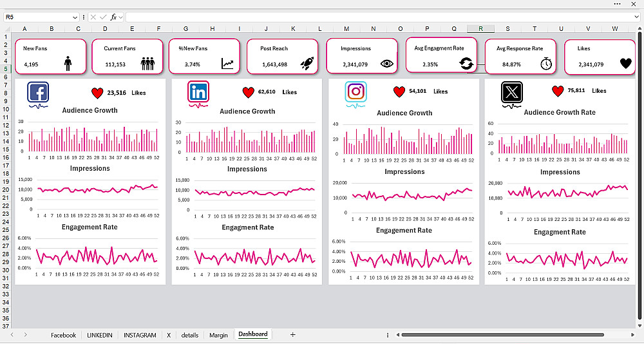Add a new sheet with plus button
The width and height of the screenshot is (644, 344).
293,334
